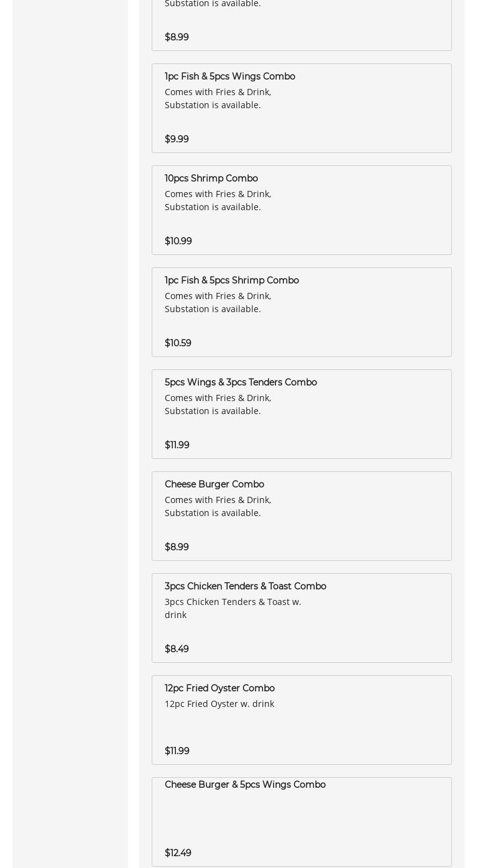Click the $9.99 price
The width and height of the screenshot is (488, 868).
pyautogui.click(x=177, y=139)
